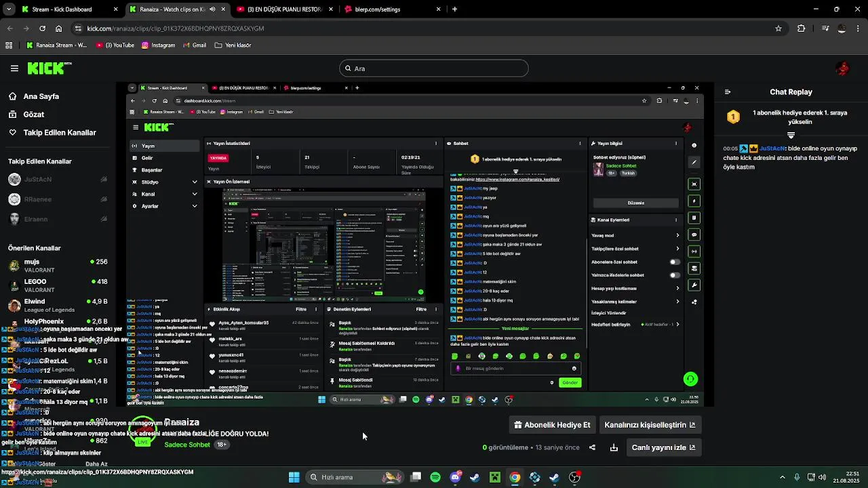Reload the current page
Screen dimensions: 868x488
pyautogui.click(x=42, y=28)
